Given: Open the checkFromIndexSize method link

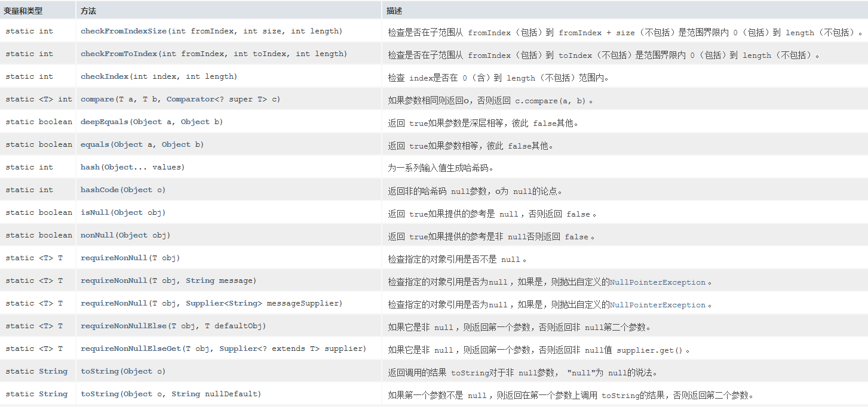Looking at the screenshot, I should pyautogui.click(x=122, y=31).
